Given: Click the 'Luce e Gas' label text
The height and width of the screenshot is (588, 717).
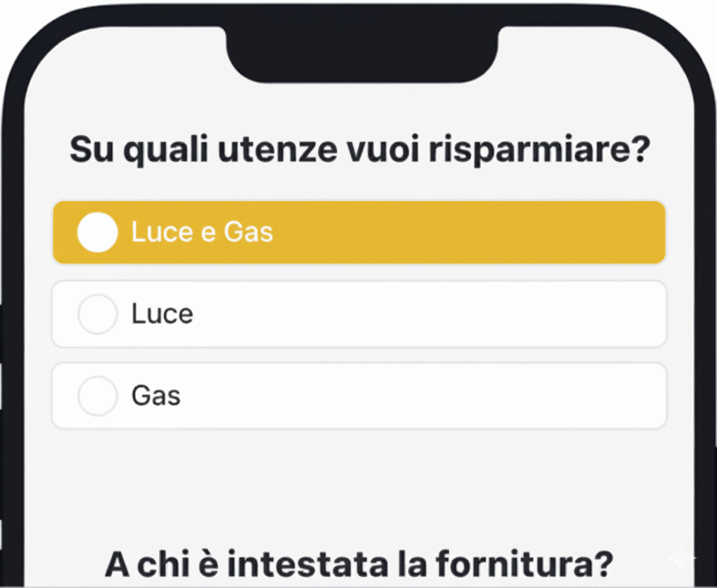Looking at the screenshot, I should point(202,232).
